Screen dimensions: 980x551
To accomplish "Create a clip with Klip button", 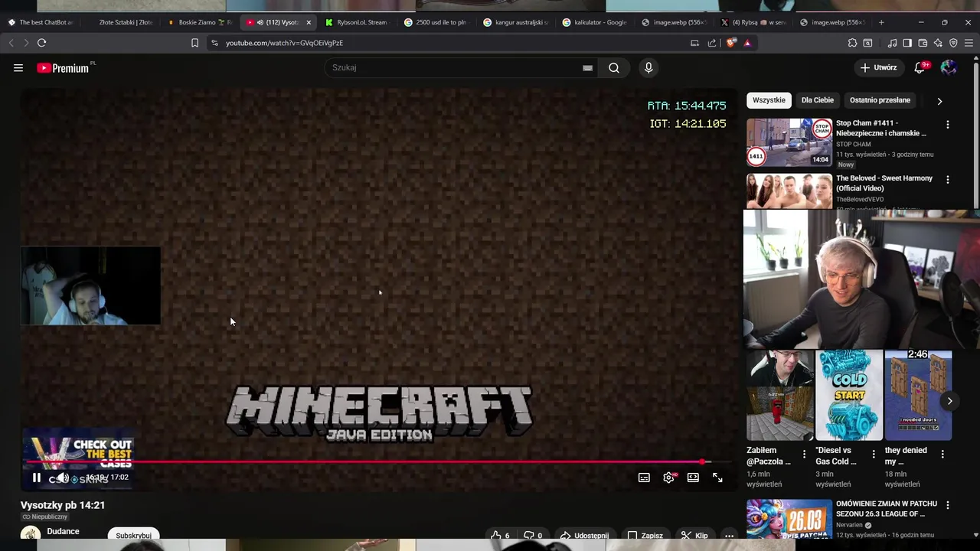I will [694, 536].
